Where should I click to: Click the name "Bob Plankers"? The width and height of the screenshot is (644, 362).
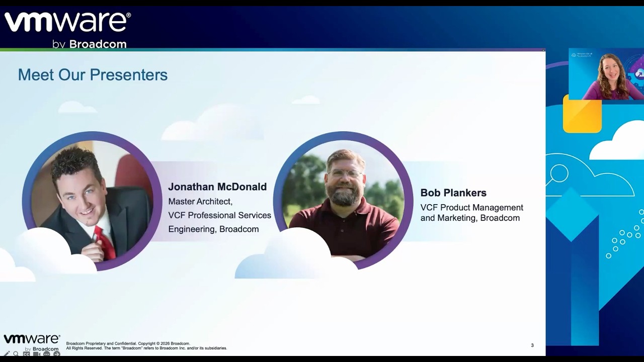[x=453, y=193]
